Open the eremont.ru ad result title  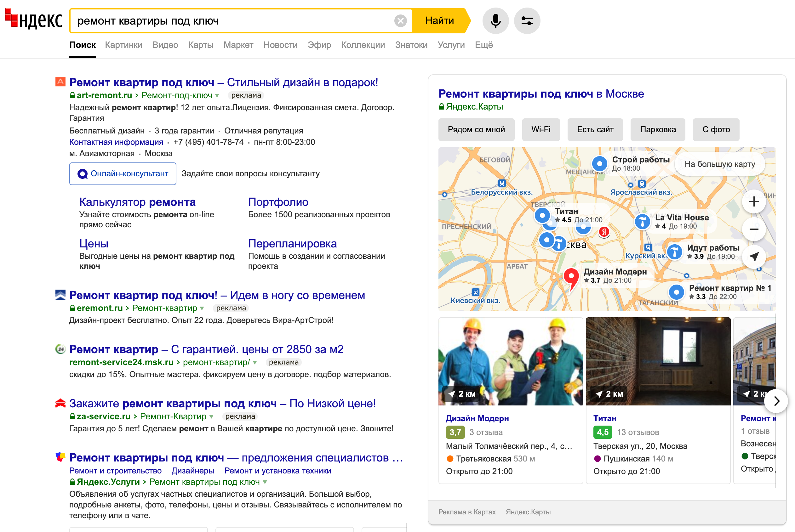(217, 295)
